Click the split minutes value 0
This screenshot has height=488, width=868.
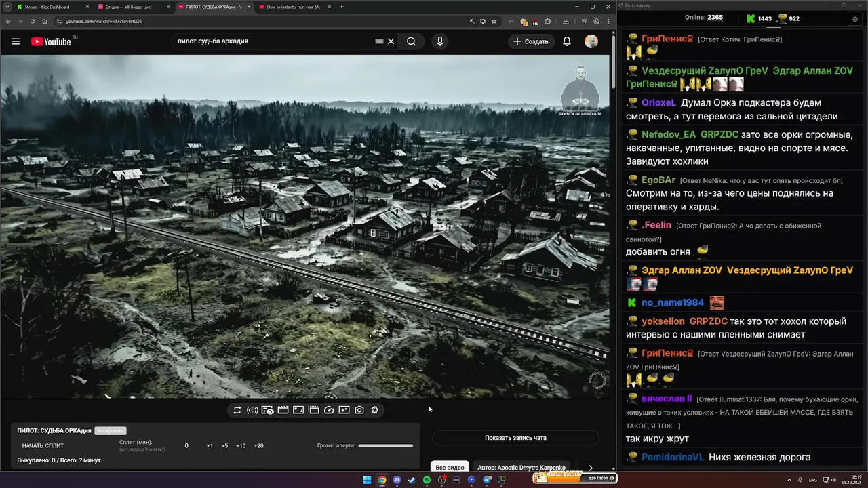click(x=186, y=446)
